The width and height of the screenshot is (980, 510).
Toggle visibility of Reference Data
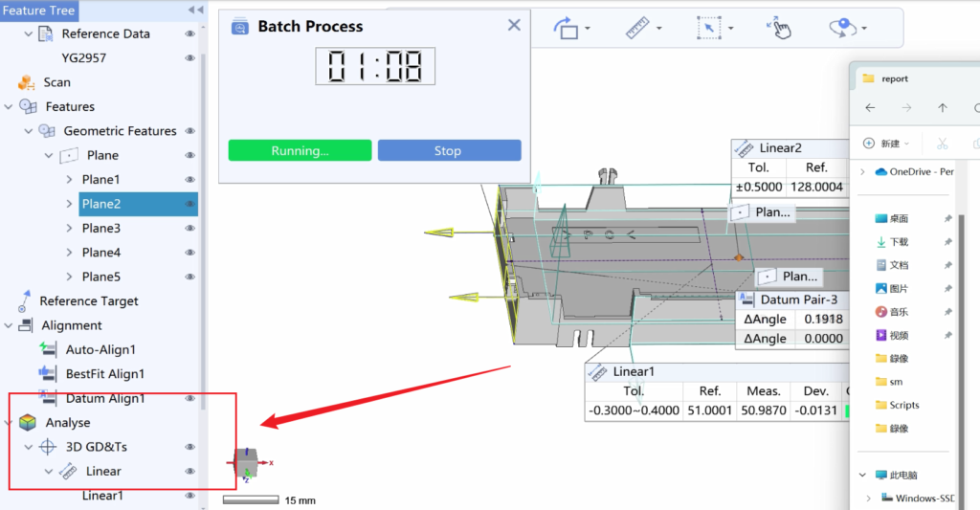tap(190, 33)
